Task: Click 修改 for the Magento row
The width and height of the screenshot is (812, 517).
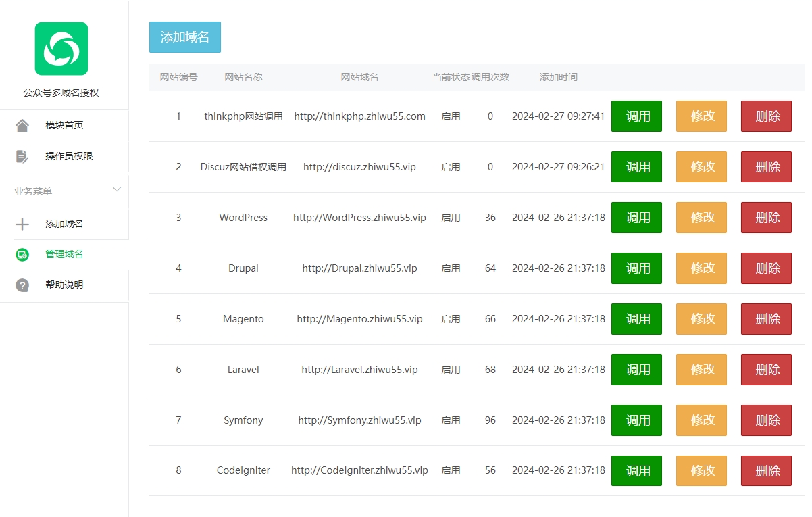Action: coord(701,319)
